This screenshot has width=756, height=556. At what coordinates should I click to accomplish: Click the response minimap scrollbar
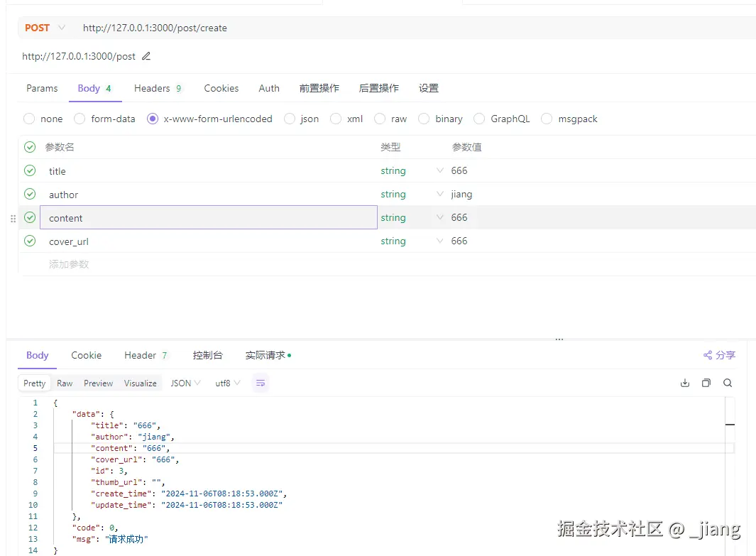click(730, 475)
